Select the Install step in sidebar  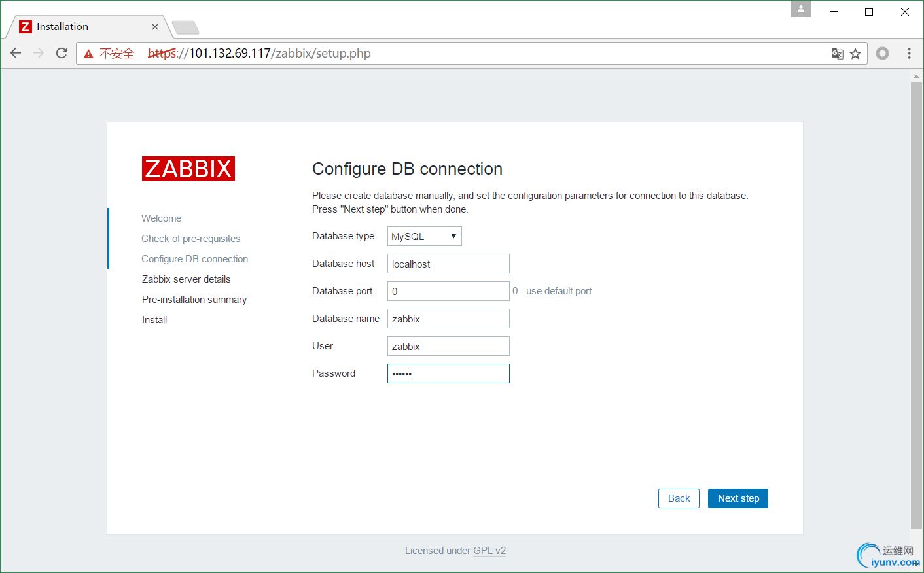pos(154,320)
